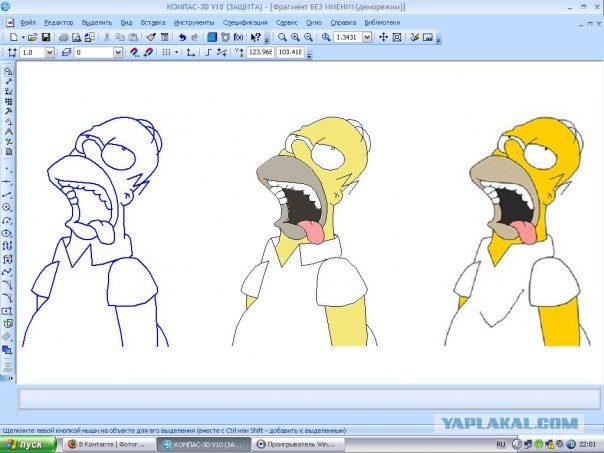The width and height of the screenshot is (604, 453).
Task: Click the RU language indicator
Action: 500,445
